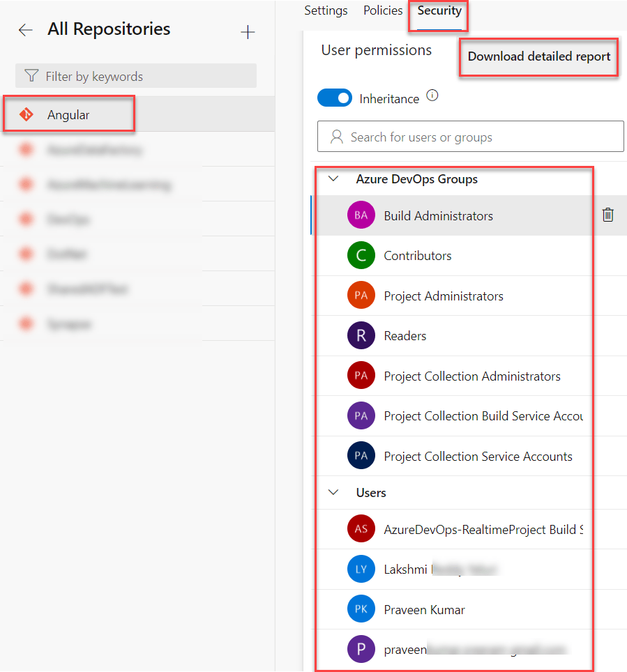Disable the Inheritance toggle

[x=335, y=98]
